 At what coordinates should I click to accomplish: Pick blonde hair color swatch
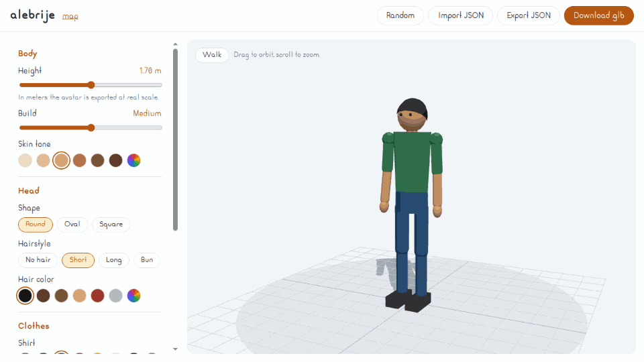pyautogui.click(x=79, y=296)
